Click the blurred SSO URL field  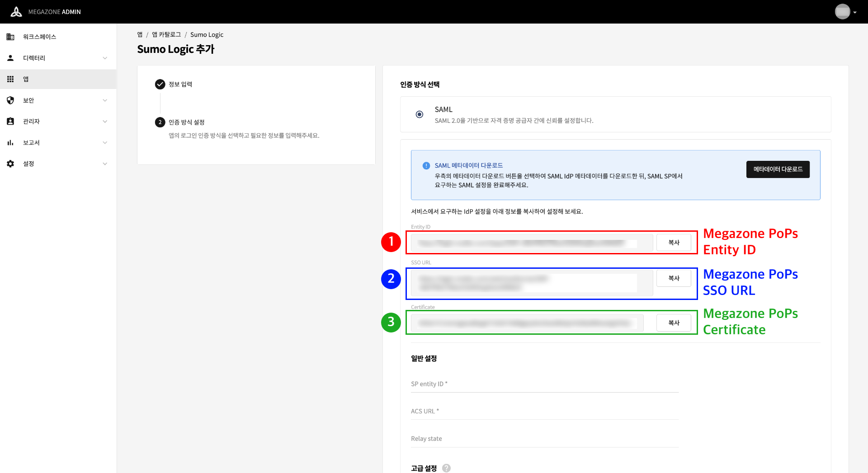(x=532, y=283)
